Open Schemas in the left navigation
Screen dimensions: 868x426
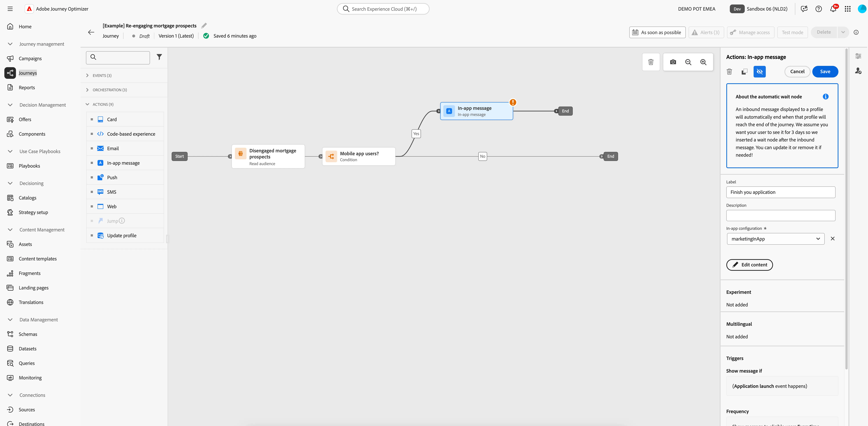point(28,334)
